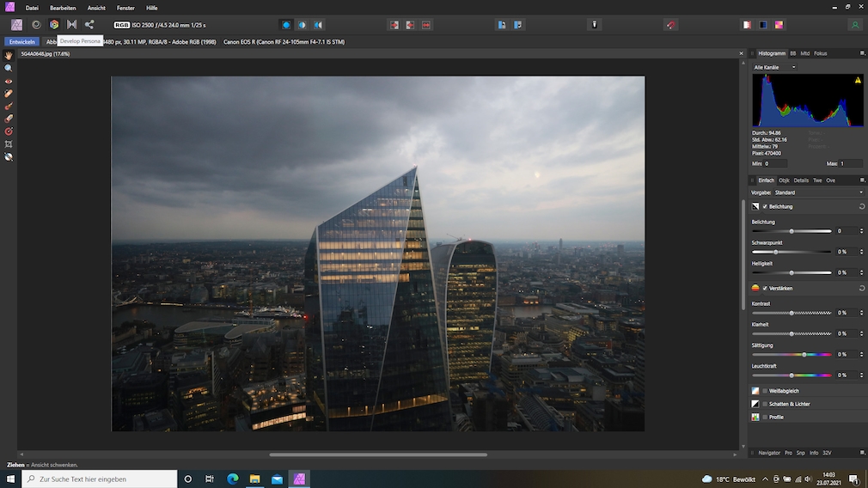868x488 pixels.
Task: Click the Assistant options icon
Action: [x=595, y=25]
